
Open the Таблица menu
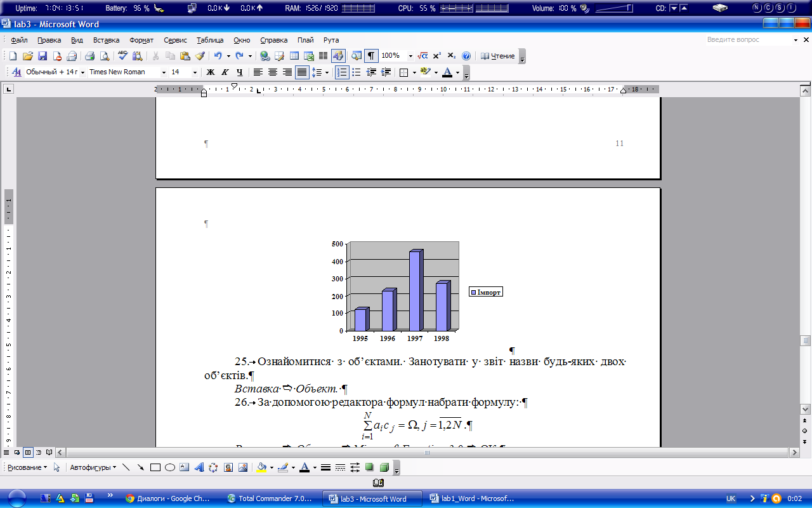tap(210, 40)
